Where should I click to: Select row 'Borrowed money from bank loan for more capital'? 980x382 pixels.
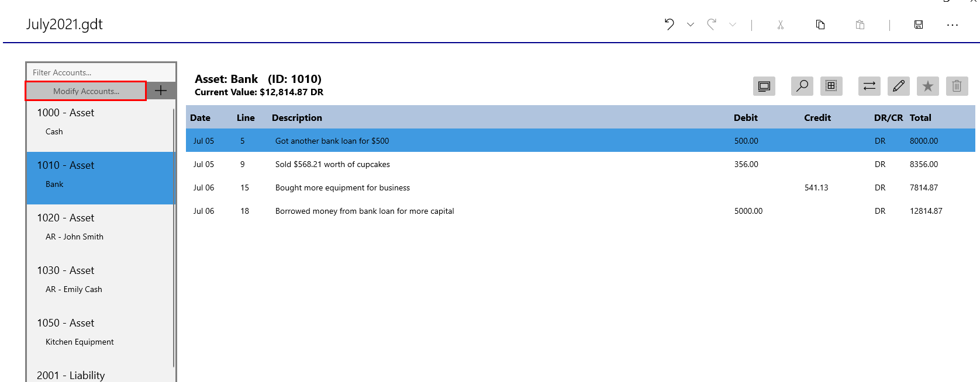[x=581, y=211]
